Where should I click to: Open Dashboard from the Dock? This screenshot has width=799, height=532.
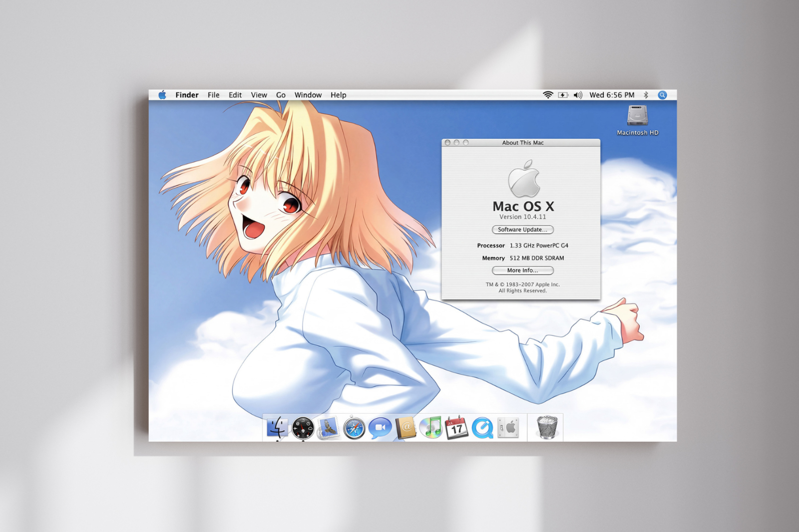click(303, 429)
